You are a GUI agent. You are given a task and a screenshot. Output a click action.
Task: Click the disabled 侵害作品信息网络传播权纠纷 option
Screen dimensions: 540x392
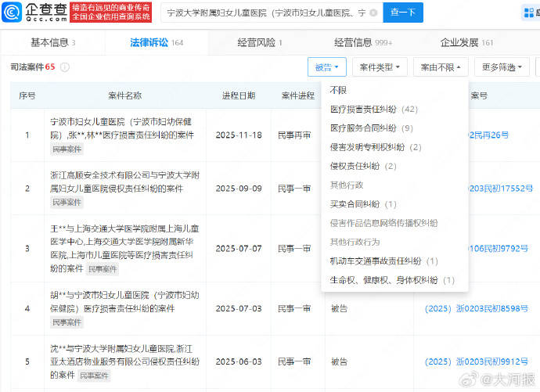(x=383, y=223)
